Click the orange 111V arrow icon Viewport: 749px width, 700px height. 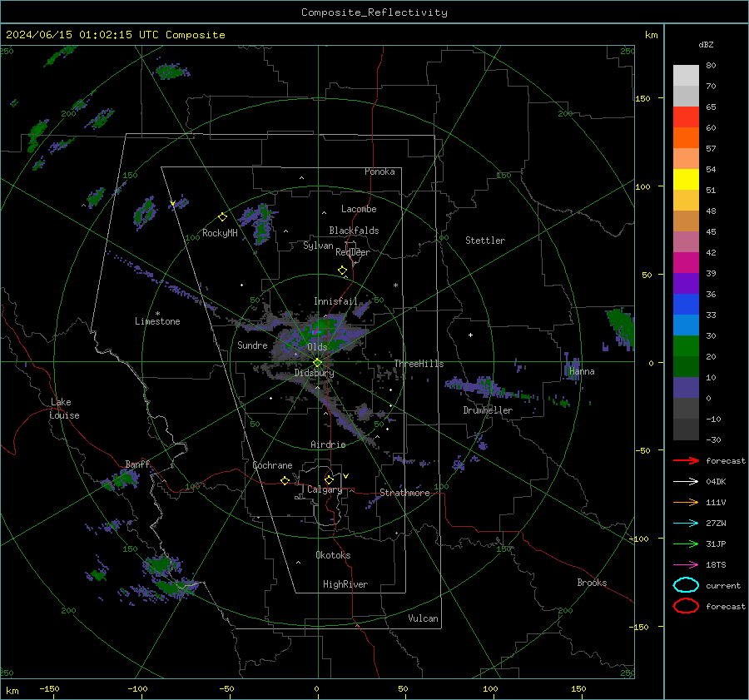686,502
